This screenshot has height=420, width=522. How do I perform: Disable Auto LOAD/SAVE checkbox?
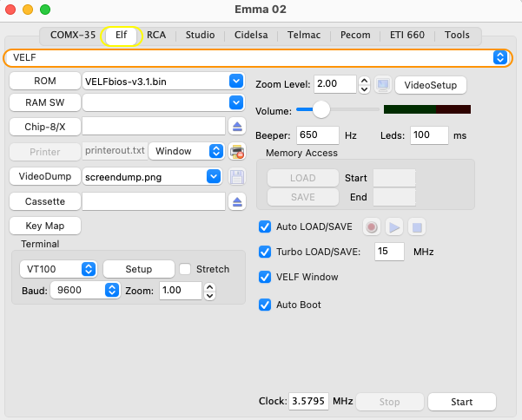pyautogui.click(x=266, y=227)
